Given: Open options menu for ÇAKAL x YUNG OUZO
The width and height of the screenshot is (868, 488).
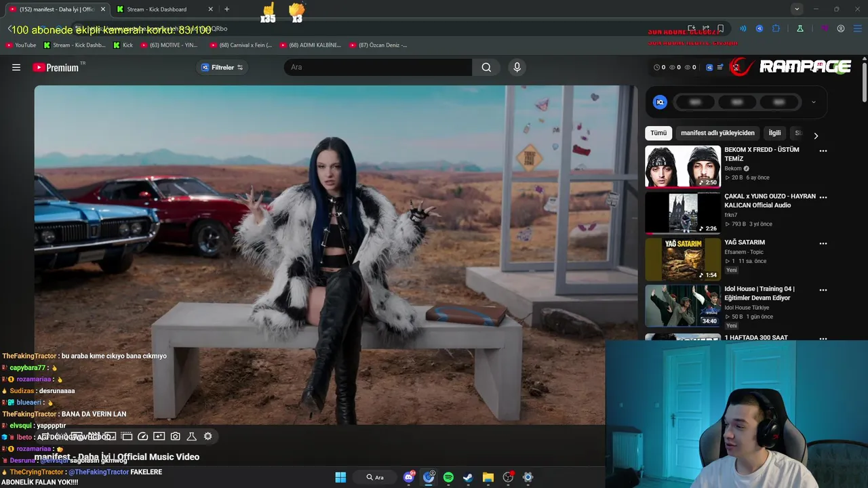Looking at the screenshot, I should pos(823,197).
